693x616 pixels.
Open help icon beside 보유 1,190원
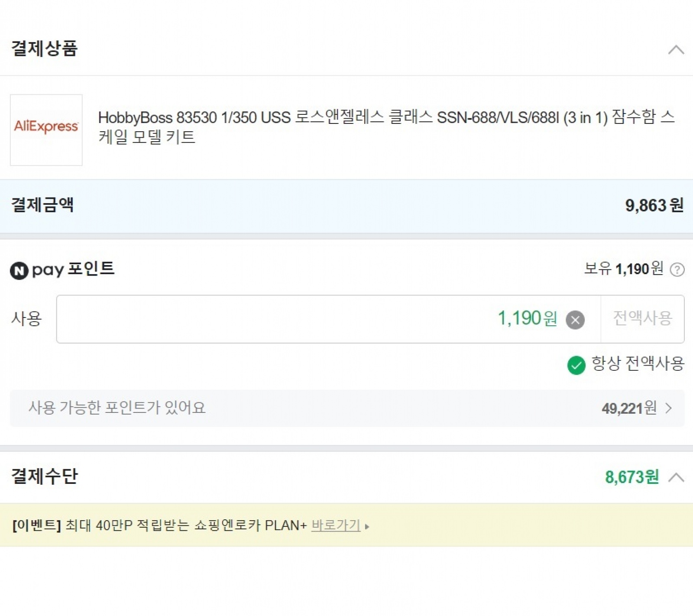pyautogui.click(x=677, y=270)
